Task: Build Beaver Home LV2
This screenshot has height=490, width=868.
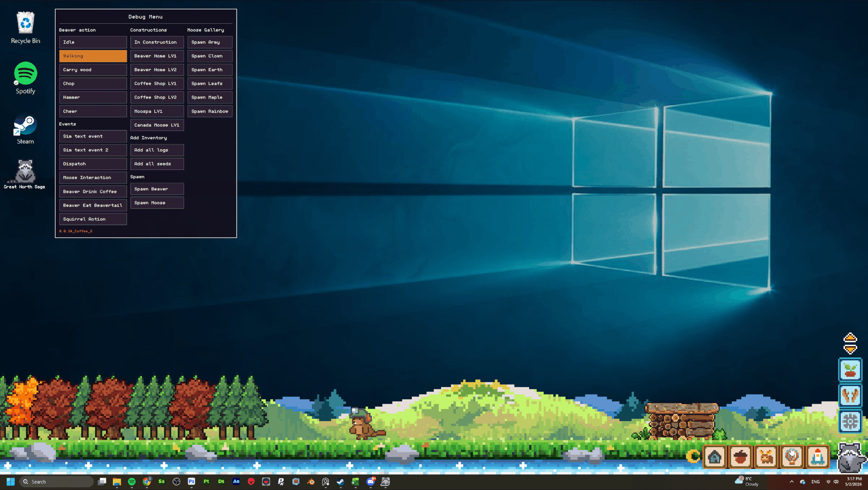Action: [157, 70]
